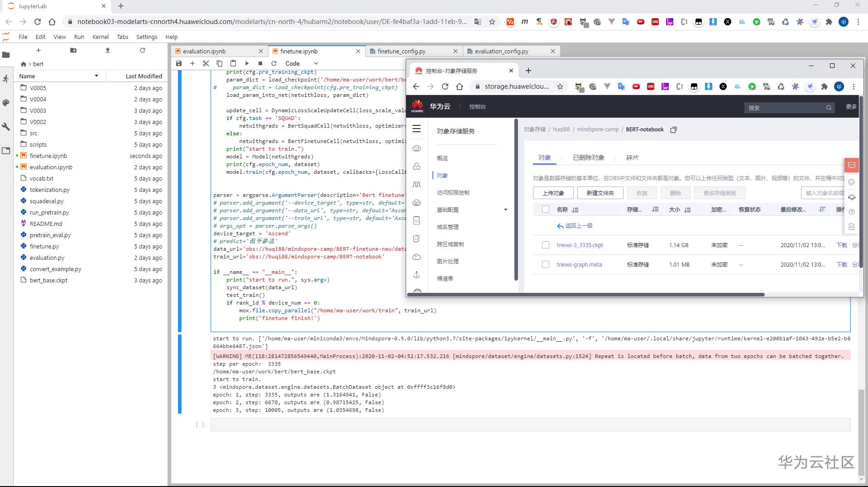Click the 上传对象 upload button
This screenshot has width=868, height=487.
click(x=553, y=192)
